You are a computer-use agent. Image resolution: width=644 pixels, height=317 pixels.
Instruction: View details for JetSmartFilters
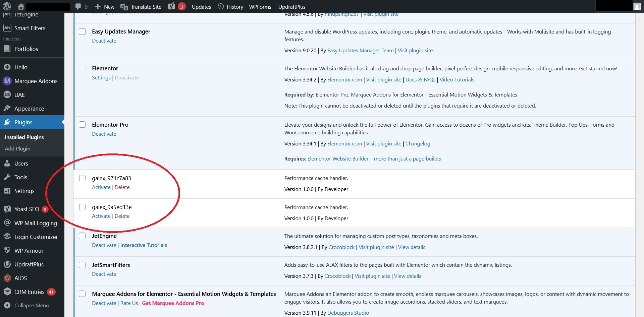[x=408, y=276]
